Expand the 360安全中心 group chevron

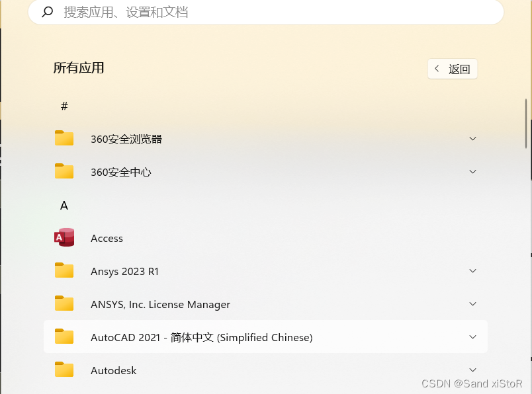coord(472,172)
